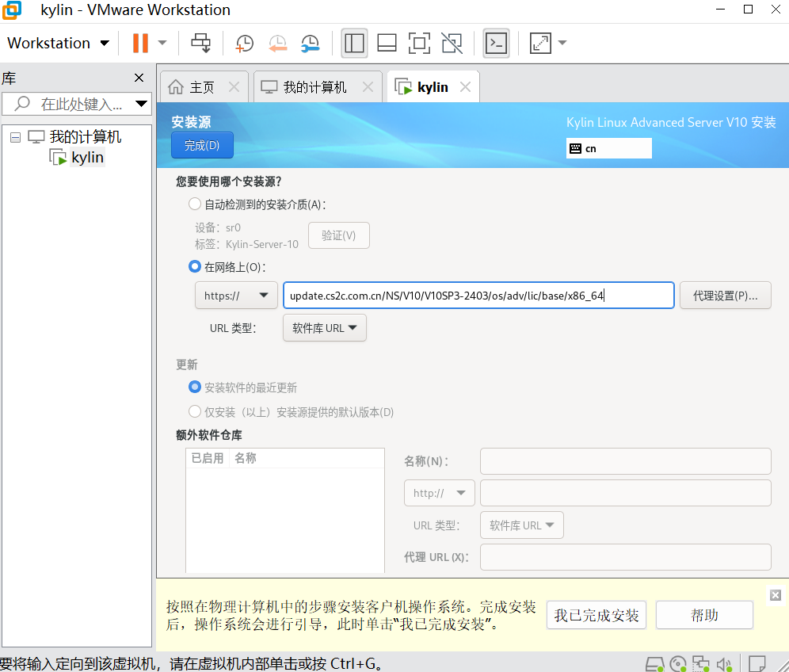
Task: Click the 名称 column header in repo list
Action: [x=245, y=458]
